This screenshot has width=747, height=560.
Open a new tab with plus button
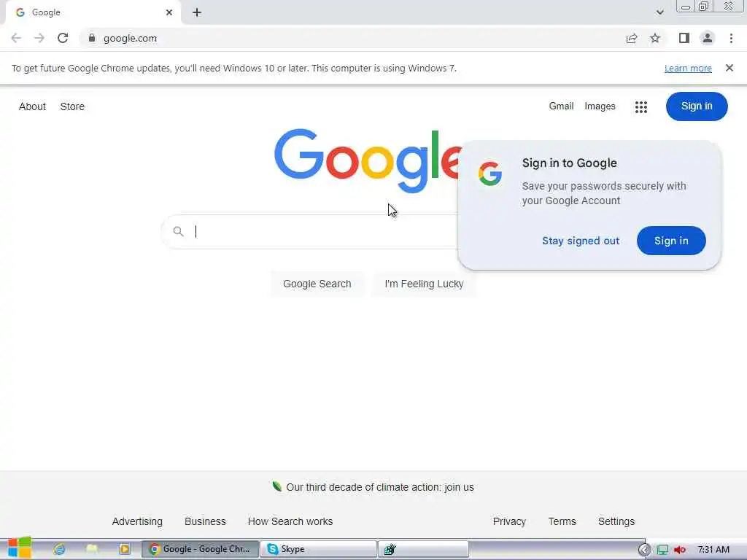tap(197, 12)
